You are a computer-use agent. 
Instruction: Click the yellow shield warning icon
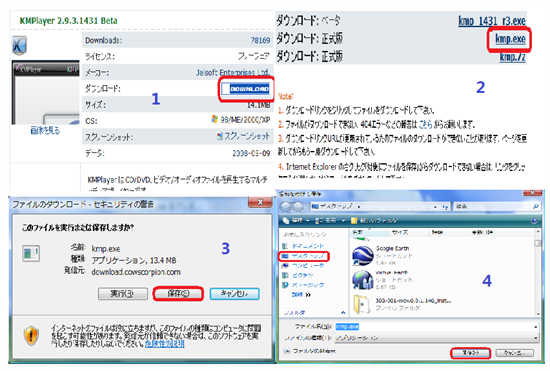(x=31, y=335)
